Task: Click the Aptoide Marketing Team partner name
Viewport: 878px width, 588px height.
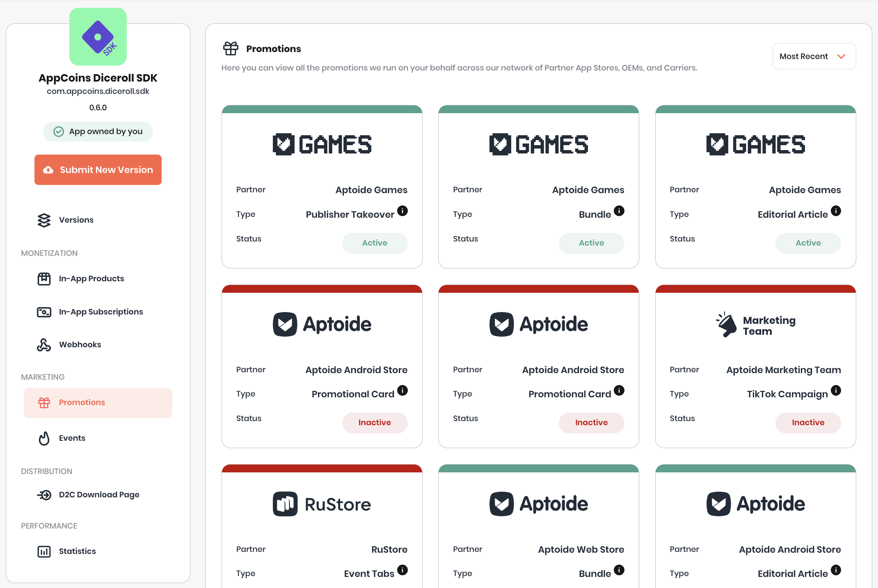Action: point(784,370)
